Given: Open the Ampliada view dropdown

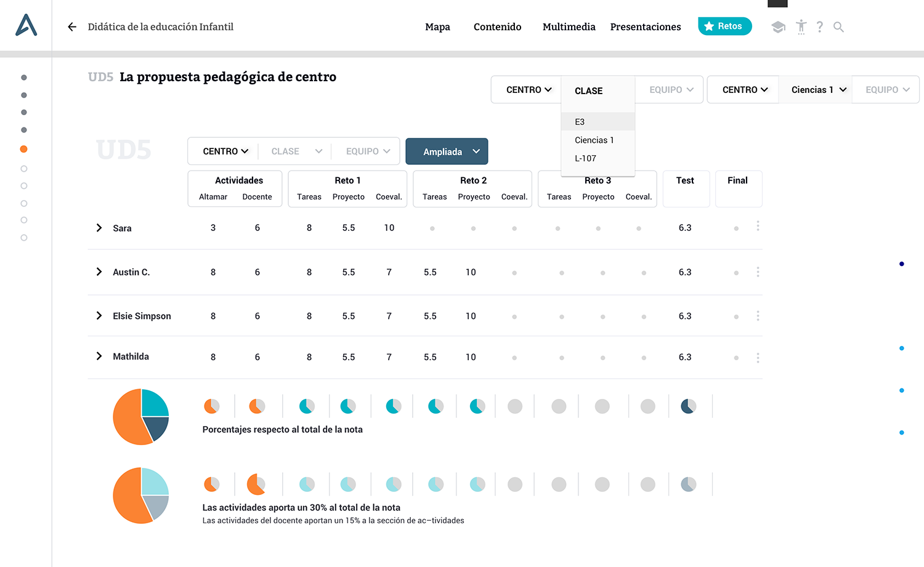Looking at the screenshot, I should point(447,151).
